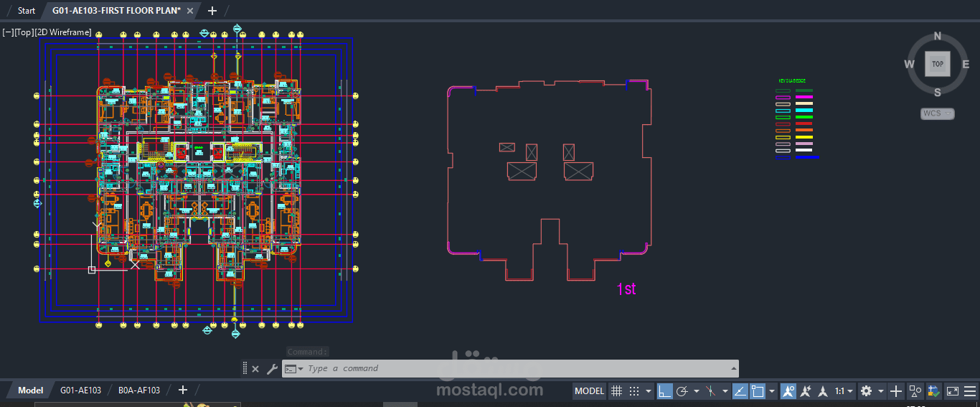Click the Type a command input field

pyautogui.click(x=517, y=368)
